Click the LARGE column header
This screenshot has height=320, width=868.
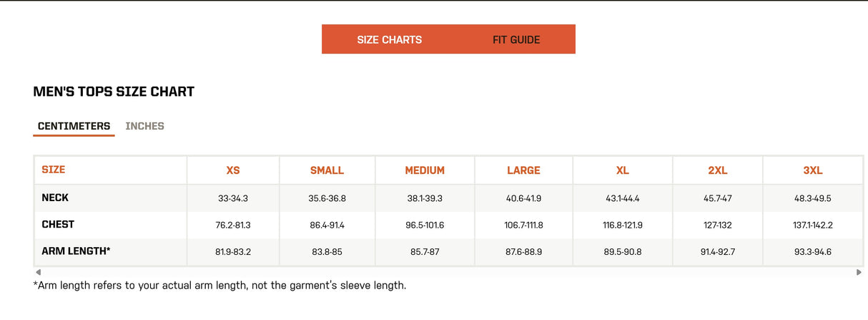[523, 170]
